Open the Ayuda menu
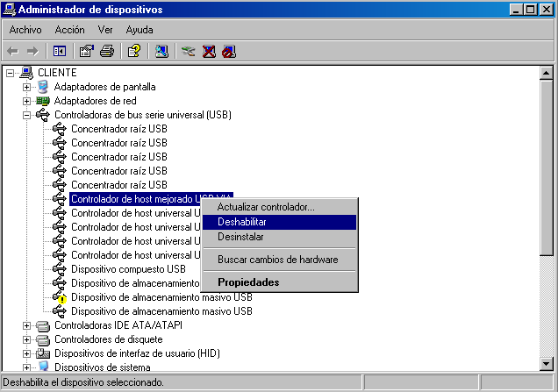The height and width of the screenshot is (392, 558). click(139, 30)
